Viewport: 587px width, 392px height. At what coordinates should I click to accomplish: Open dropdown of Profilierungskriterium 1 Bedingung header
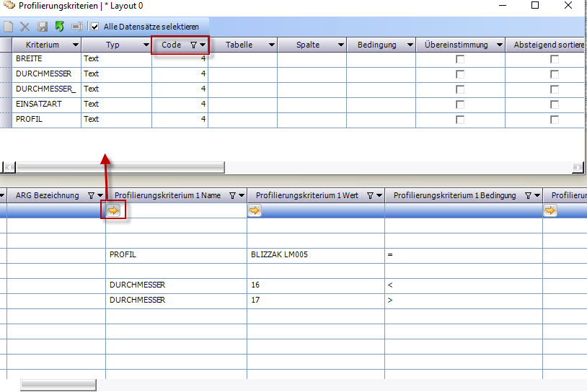[x=537, y=195]
